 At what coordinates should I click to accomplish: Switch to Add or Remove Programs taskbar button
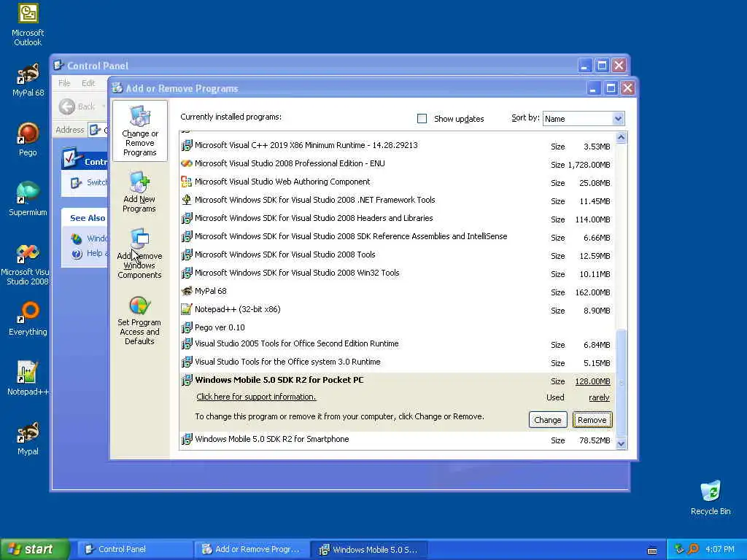pyautogui.click(x=251, y=549)
